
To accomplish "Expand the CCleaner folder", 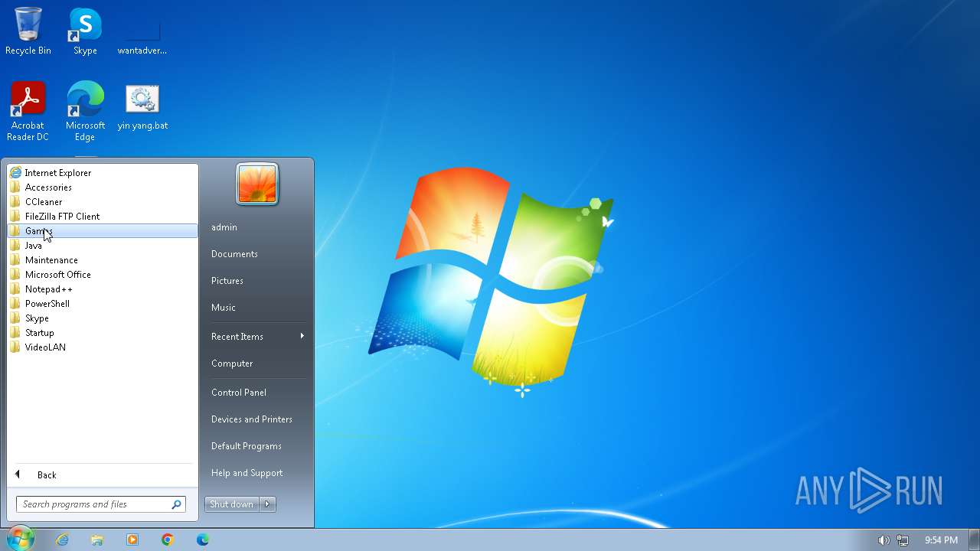I will (103, 202).
